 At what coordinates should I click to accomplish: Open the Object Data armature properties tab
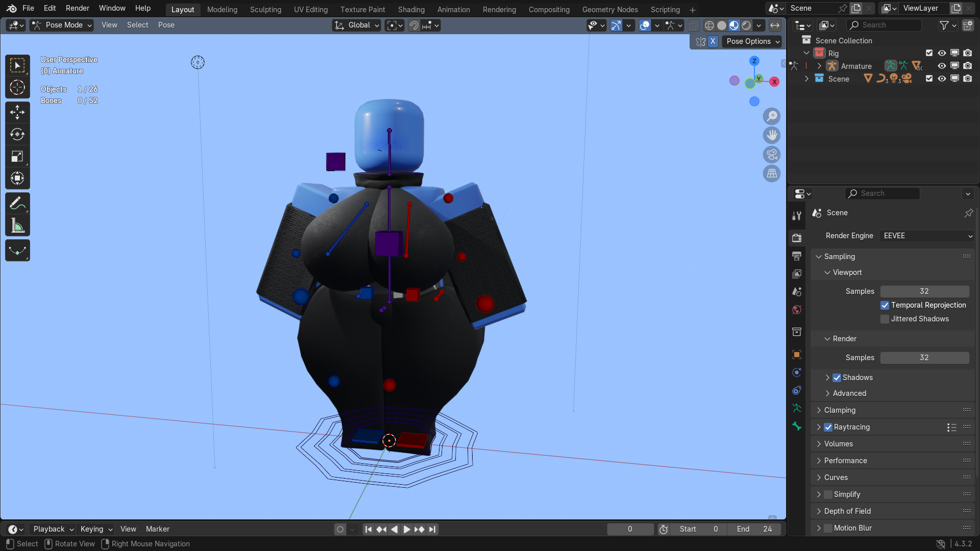click(797, 408)
